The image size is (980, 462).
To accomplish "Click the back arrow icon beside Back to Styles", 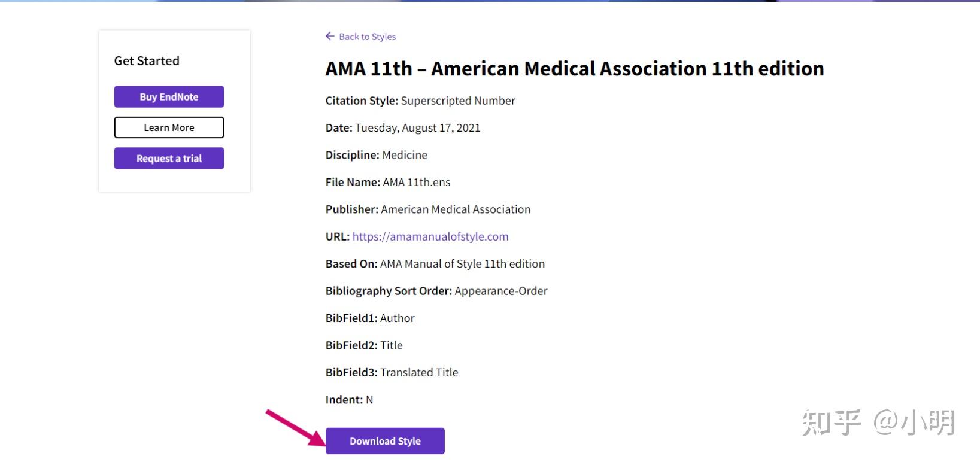I will coord(330,37).
